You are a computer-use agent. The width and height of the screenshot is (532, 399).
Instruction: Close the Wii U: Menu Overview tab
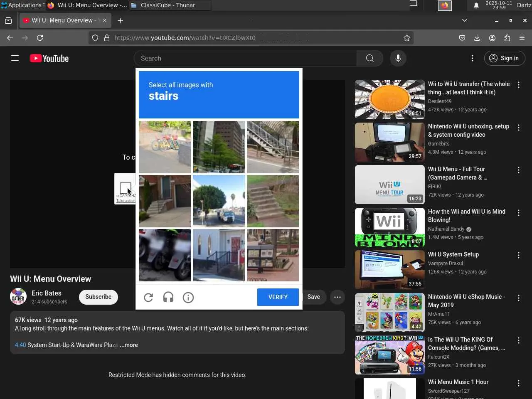105,20
